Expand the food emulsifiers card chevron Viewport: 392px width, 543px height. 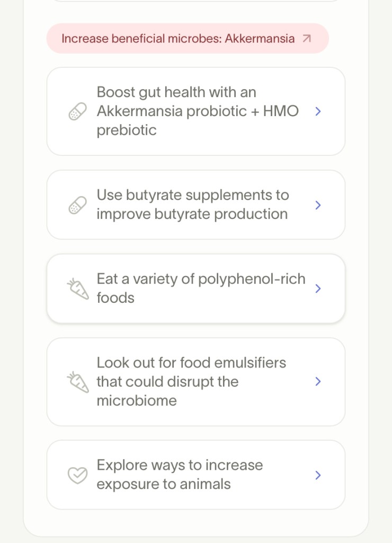tap(318, 382)
